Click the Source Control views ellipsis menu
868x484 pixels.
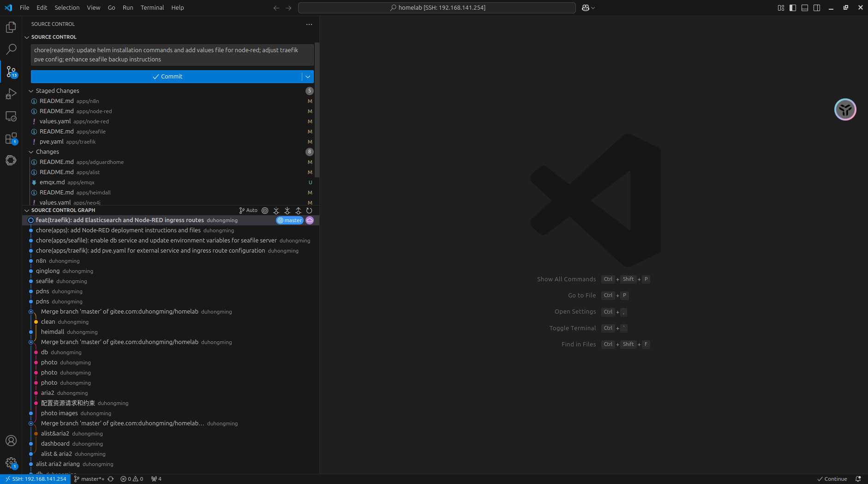tap(309, 24)
